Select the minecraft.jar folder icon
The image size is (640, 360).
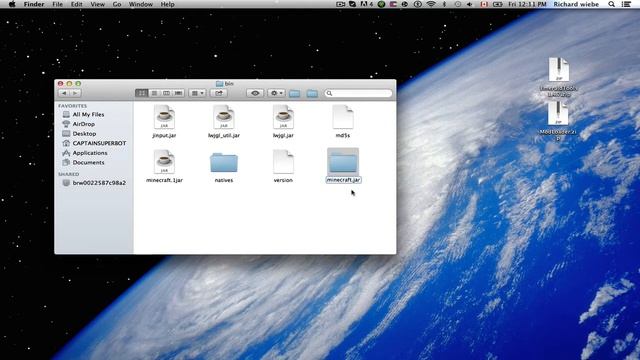click(343, 162)
